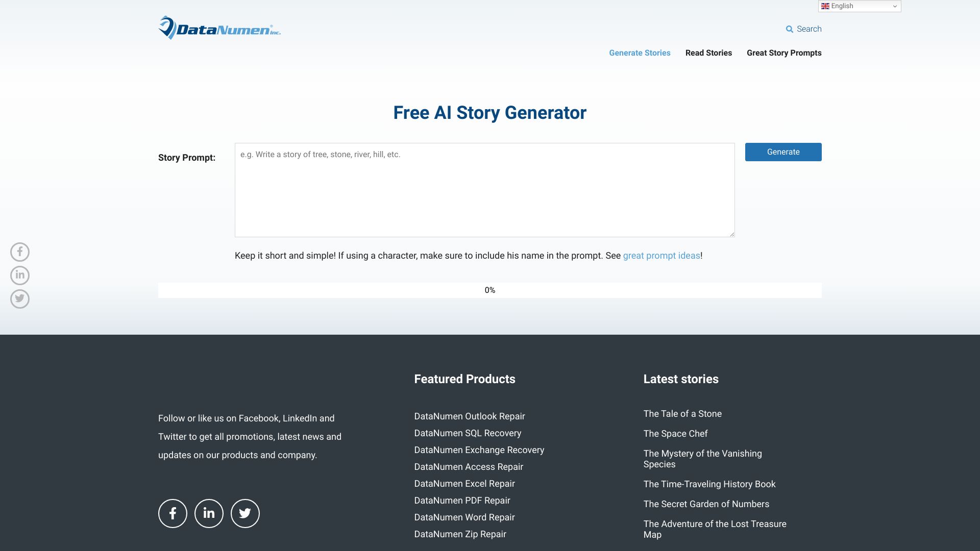Viewport: 980px width, 551px height.
Task: Click the Generate button
Action: click(783, 152)
